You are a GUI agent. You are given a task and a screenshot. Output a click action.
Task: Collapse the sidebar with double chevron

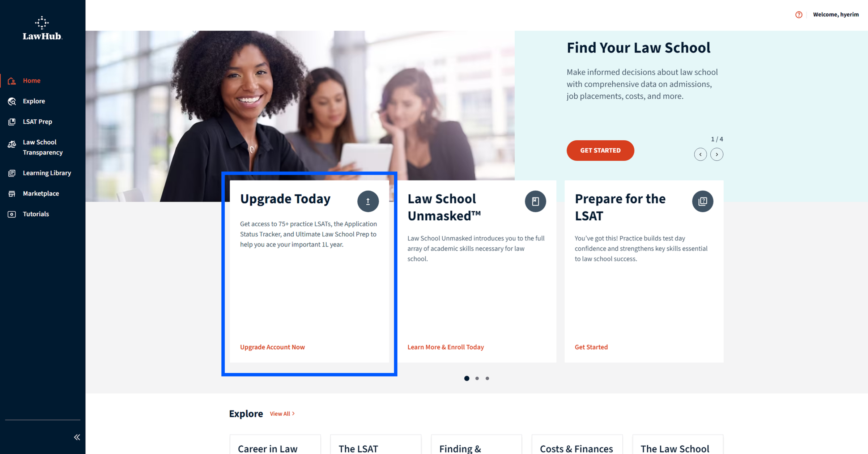77,437
